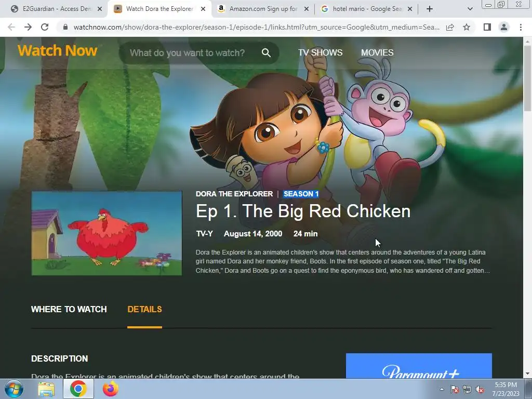Open the Action Center flag icon
Viewport: 532px width, 399px height.
coord(455,389)
